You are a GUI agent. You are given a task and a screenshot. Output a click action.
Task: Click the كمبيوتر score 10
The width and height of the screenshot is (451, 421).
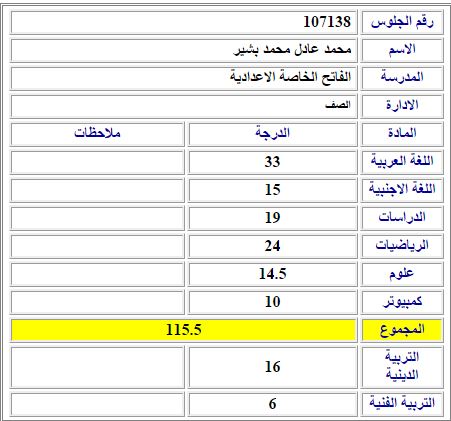point(272,302)
